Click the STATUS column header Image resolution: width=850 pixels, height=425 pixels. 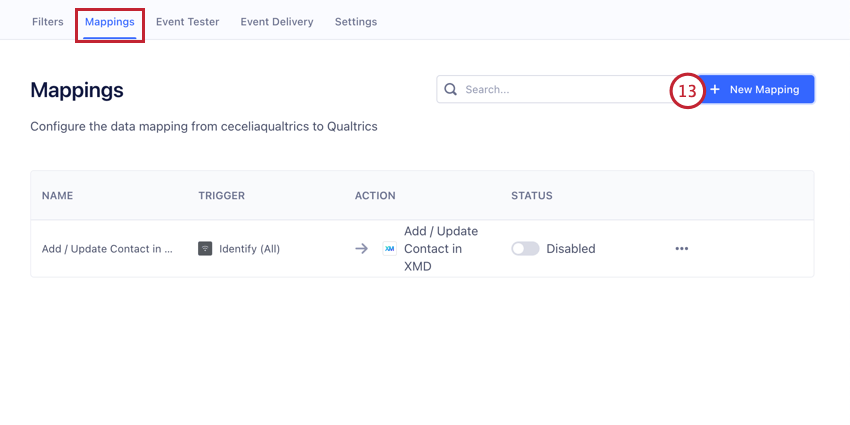[x=532, y=195]
